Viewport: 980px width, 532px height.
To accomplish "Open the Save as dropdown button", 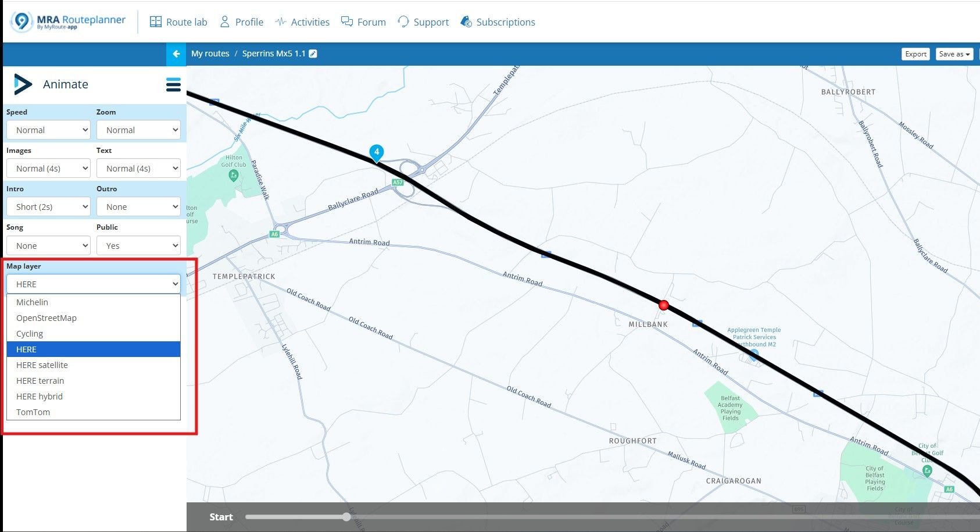I will point(954,54).
